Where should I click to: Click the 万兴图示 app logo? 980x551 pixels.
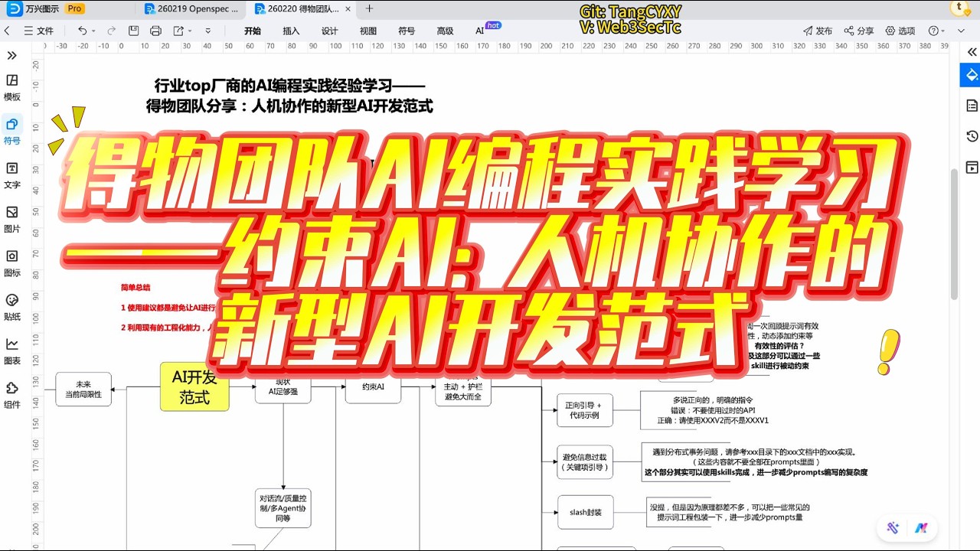point(15,8)
